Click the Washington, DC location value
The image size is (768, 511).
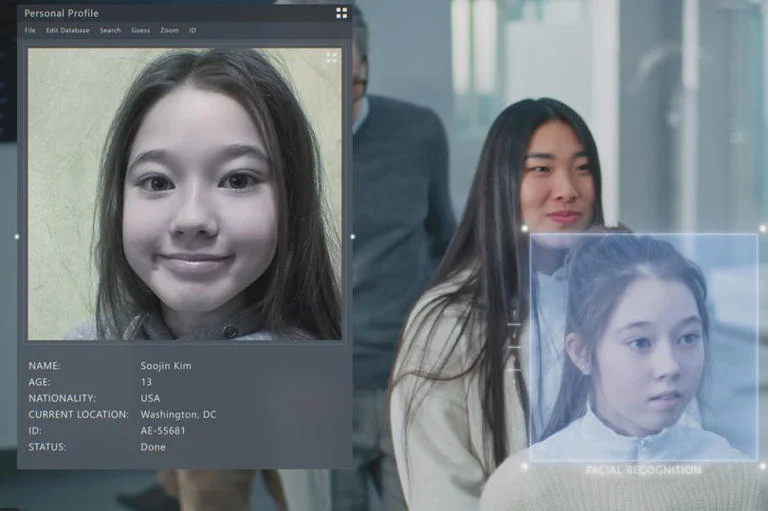(x=178, y=414)
